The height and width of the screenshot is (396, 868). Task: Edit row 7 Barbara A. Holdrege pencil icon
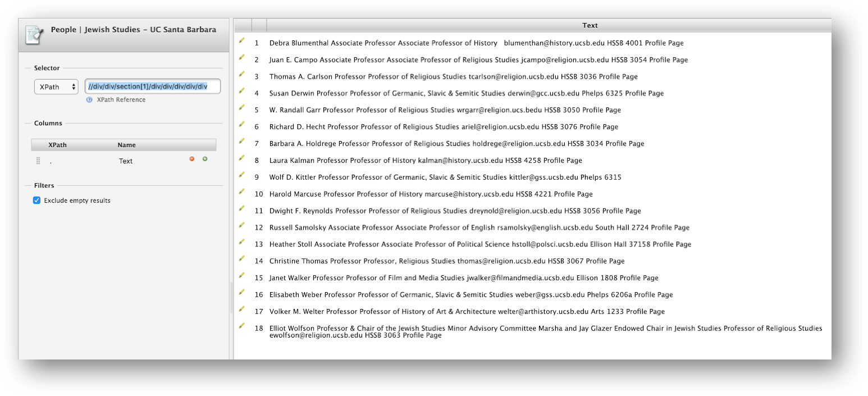pyautogui.click(x=242, y=142)
